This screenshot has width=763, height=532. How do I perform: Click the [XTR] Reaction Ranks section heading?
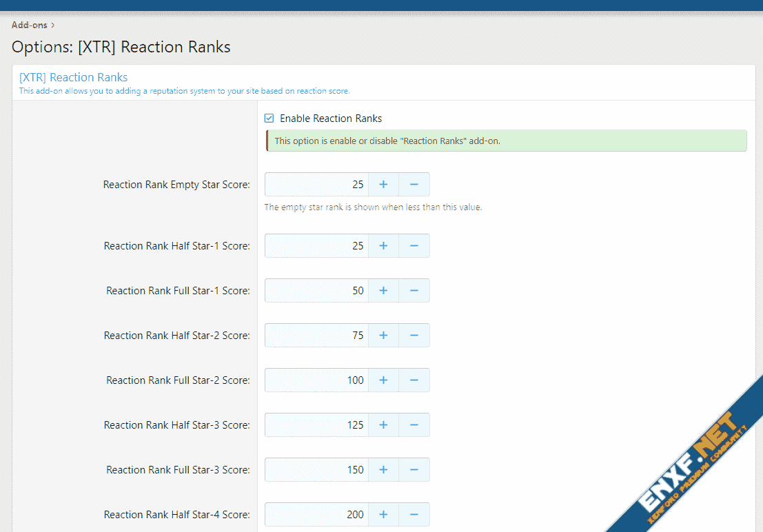pyautogui.click(x=73, y=77)
